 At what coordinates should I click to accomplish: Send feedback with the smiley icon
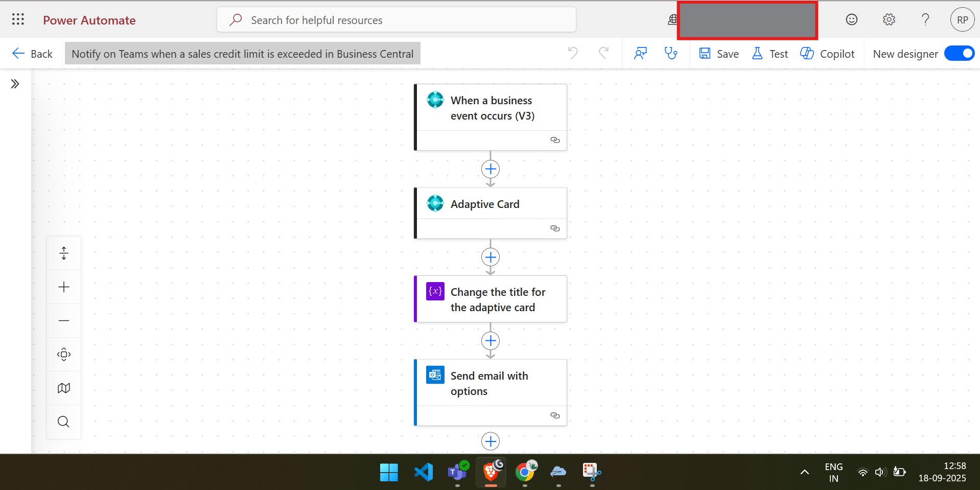[851, 19]
